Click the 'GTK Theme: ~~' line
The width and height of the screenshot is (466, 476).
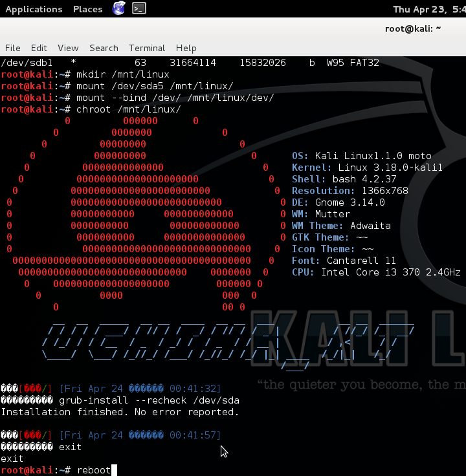pos(329,237)
